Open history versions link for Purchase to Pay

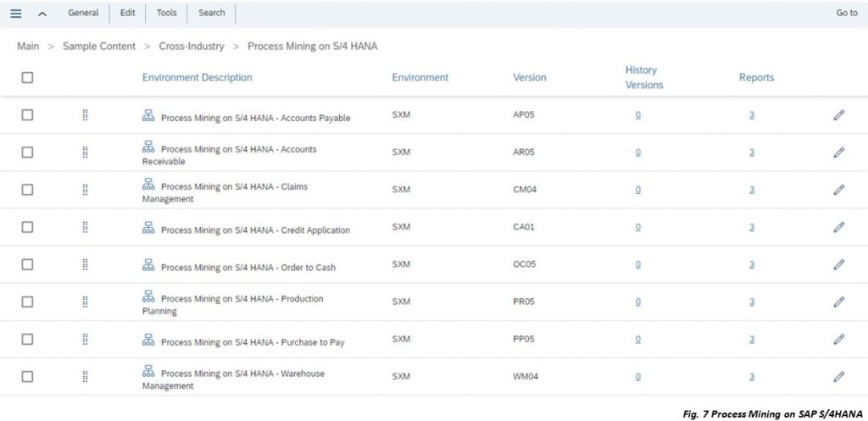click(x=637, y=339)
